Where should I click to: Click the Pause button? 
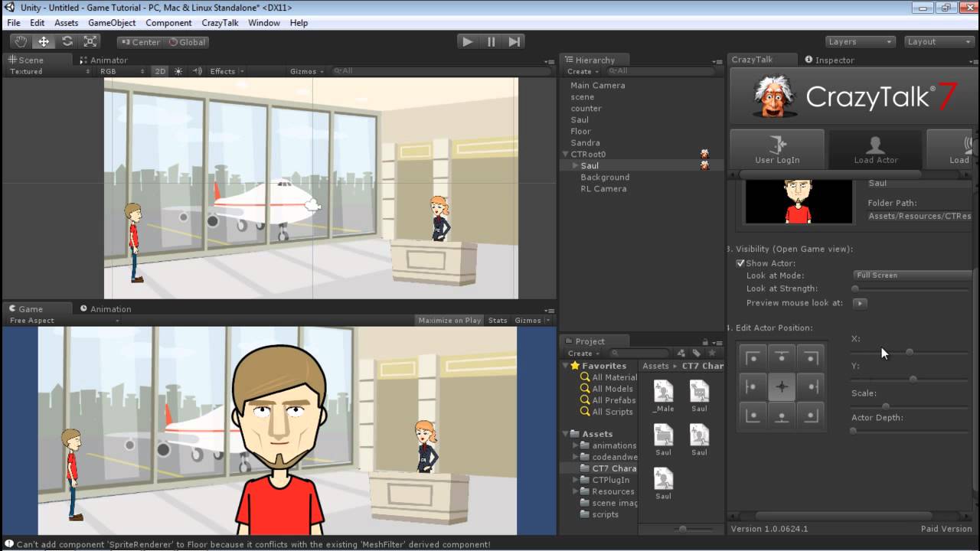pos(491,42)
